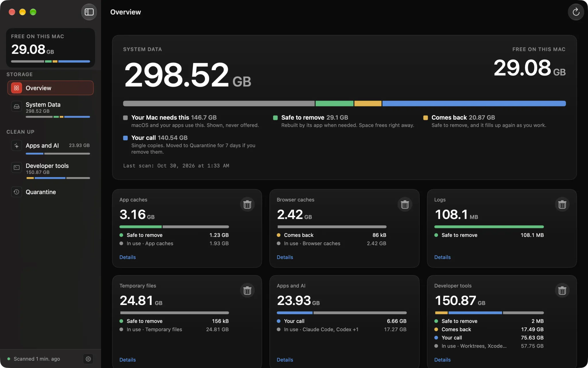Click the Last scan timestamp text
Viewport: 588px width, 368px height.
click(x=176, y=166)
